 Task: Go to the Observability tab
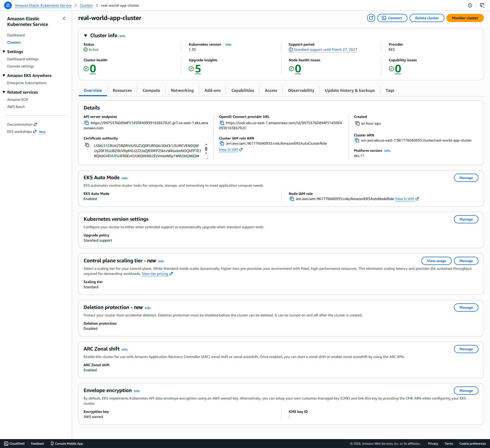301,91
